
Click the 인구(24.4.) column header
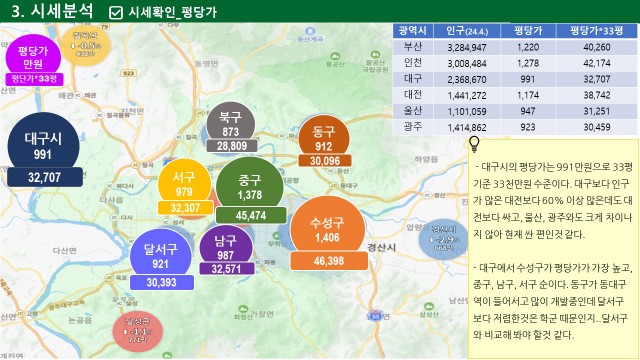click(x=467, y=31)
